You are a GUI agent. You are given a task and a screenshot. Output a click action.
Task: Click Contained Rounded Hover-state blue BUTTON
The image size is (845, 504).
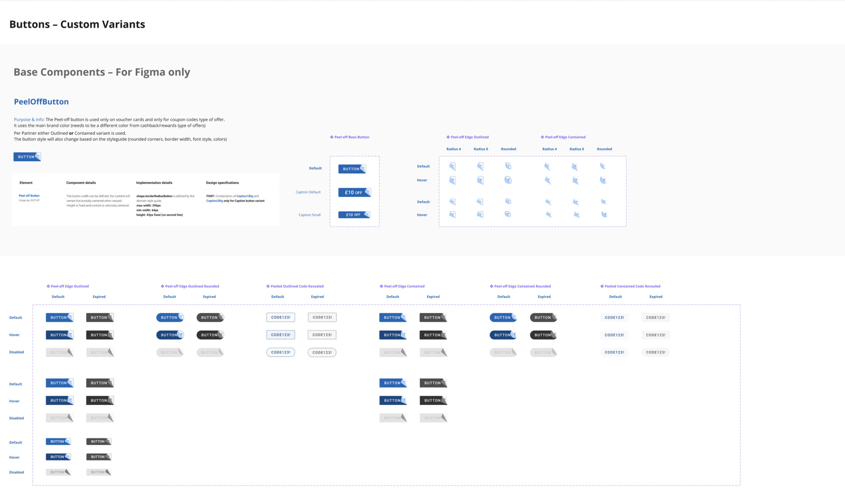point(503,335)
